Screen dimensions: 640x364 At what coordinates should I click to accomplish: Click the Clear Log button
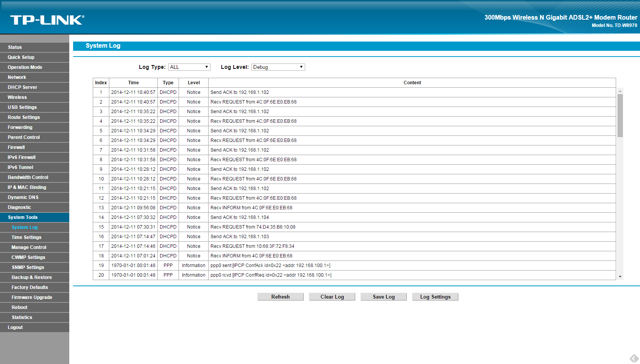(332, 297)
